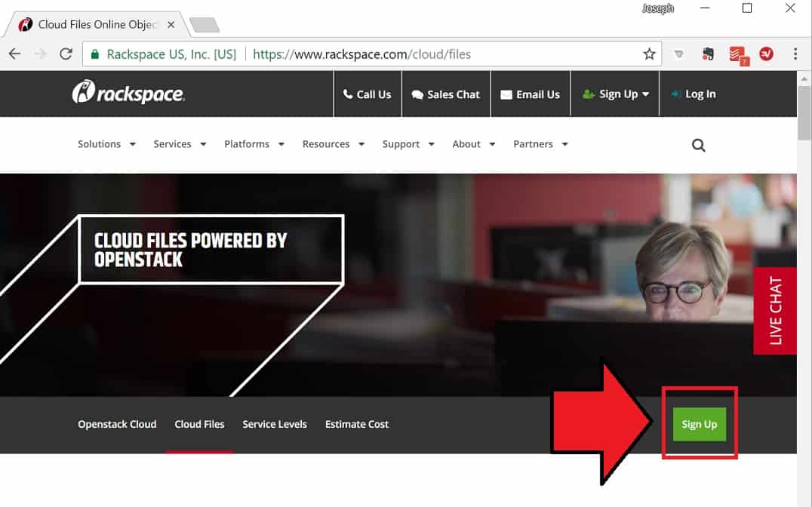Click the browser forward arrow

click(41, 54)
